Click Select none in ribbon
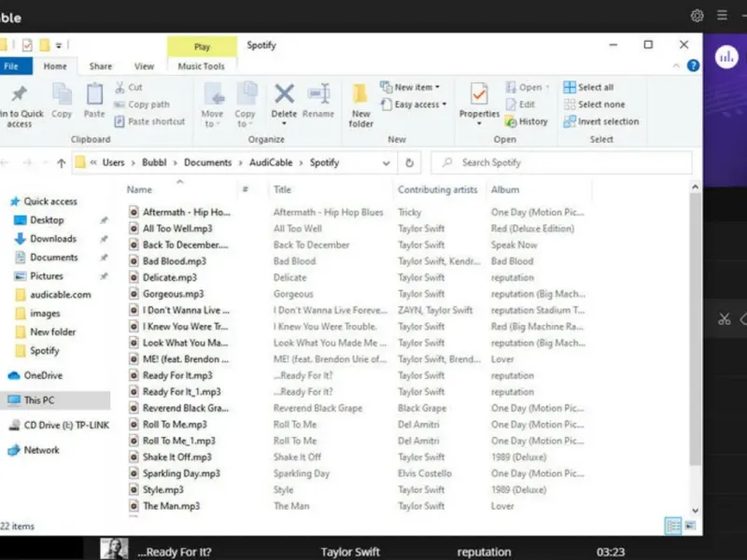 (x=594, y=105)
